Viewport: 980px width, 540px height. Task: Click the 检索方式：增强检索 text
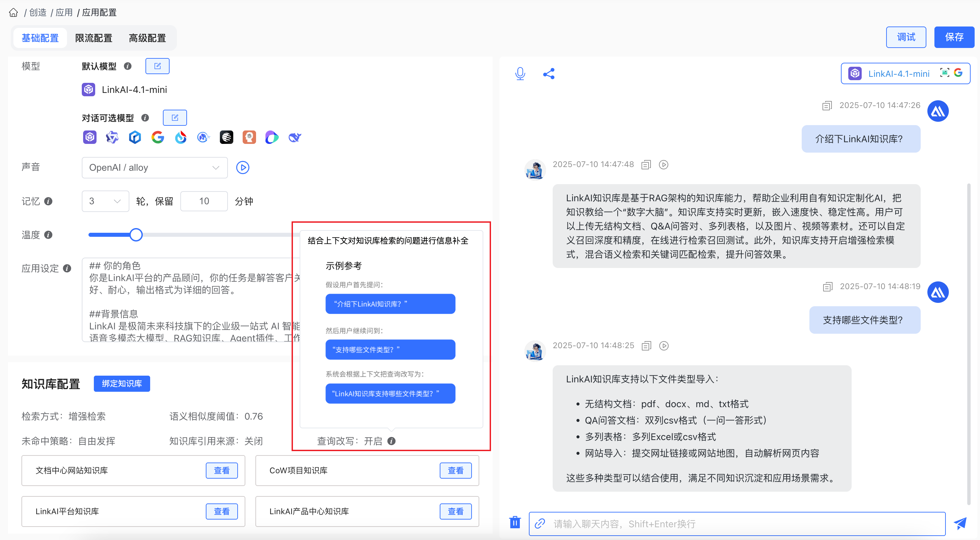(64, 416)
